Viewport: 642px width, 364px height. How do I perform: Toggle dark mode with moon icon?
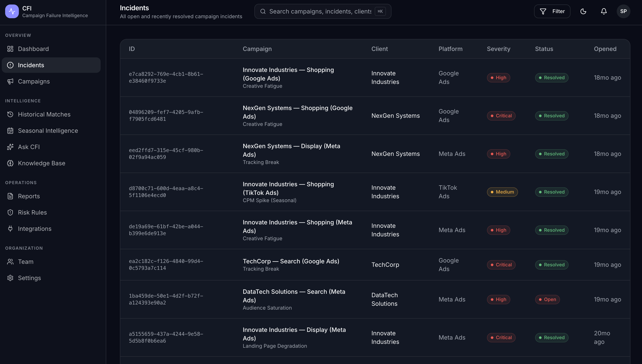(583, 11)
